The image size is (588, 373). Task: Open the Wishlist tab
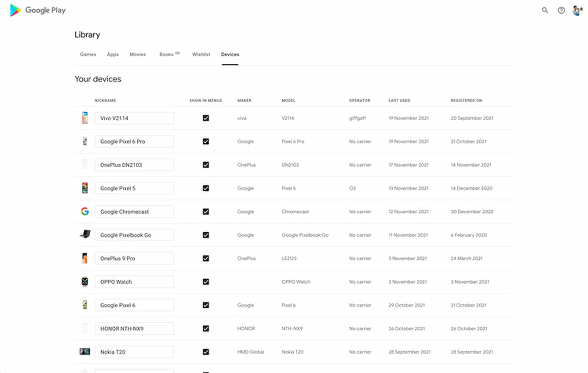pyautogui.click(x=201, y=54)
